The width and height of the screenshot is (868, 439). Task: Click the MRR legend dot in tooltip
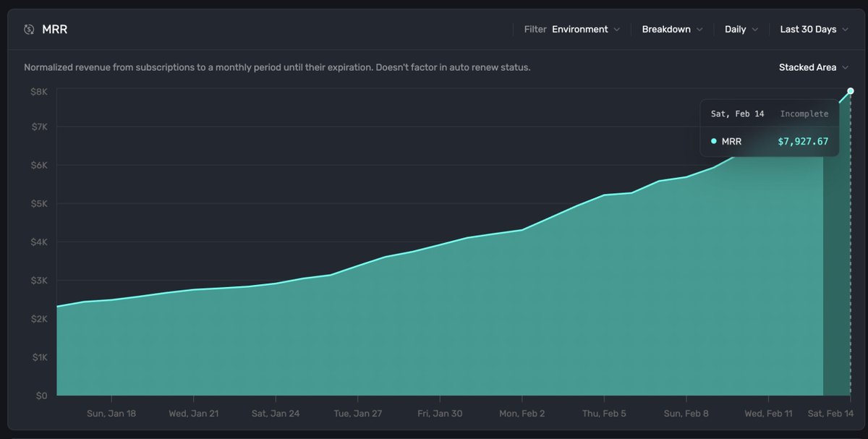(714, 142)
